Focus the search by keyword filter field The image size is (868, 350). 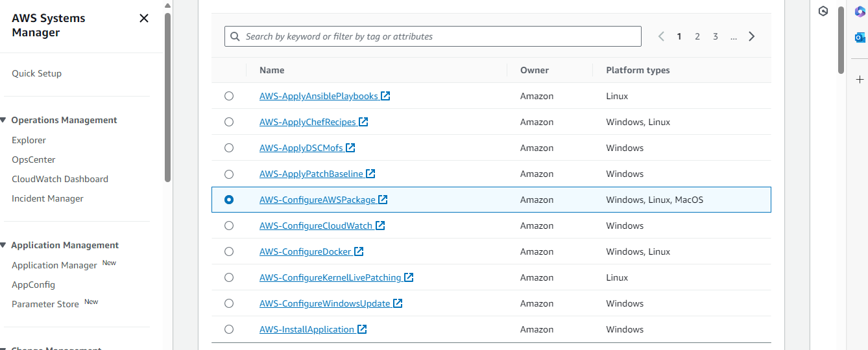pyautogui.click(x=433, y=36)
